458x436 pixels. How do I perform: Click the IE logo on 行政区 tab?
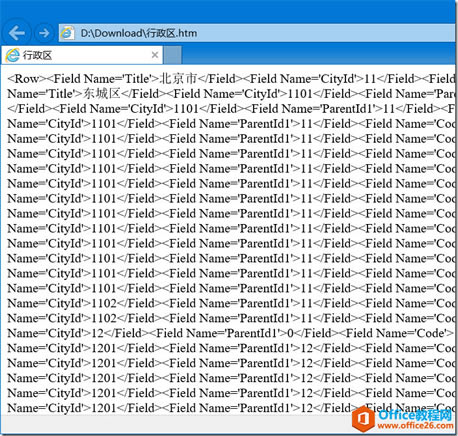(x=13, y=55)
